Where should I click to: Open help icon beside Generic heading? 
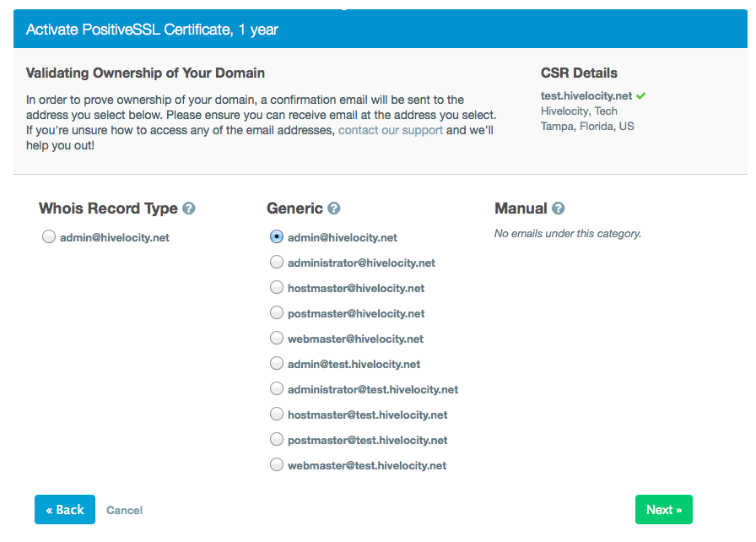333,209
